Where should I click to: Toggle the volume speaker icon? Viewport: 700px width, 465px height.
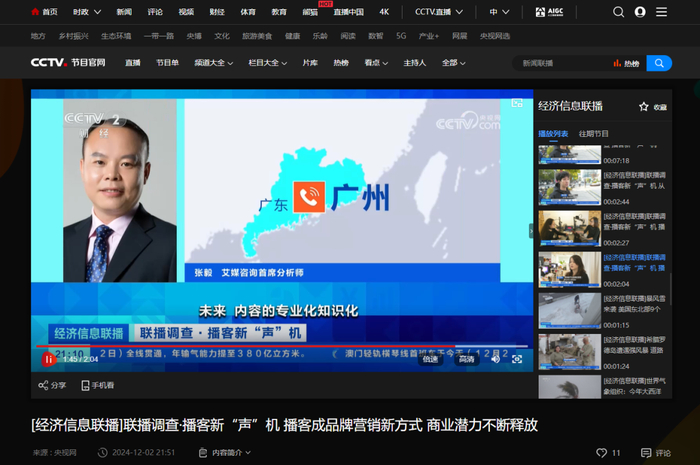(496, 359)
